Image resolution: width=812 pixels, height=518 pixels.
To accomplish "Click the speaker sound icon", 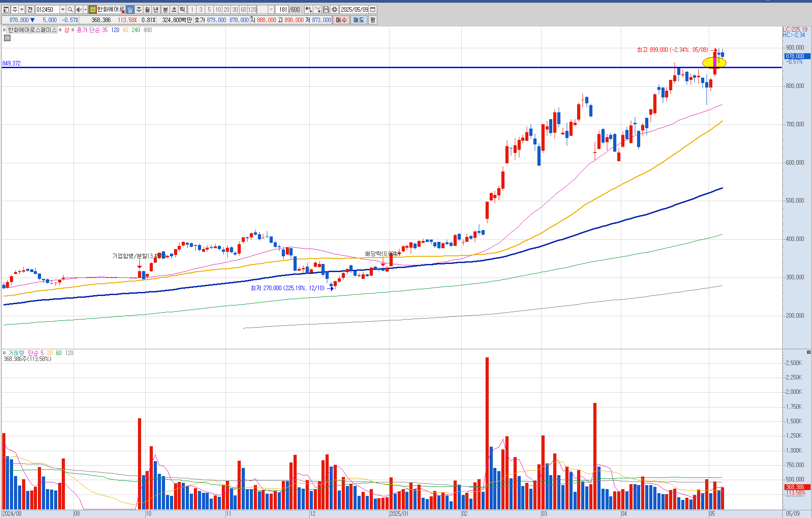I will pyautogui.click(x=79, y=9).
